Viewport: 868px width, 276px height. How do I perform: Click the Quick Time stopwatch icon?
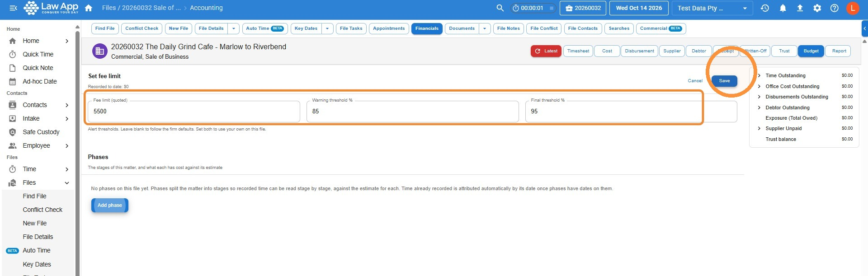coord(13,54)
